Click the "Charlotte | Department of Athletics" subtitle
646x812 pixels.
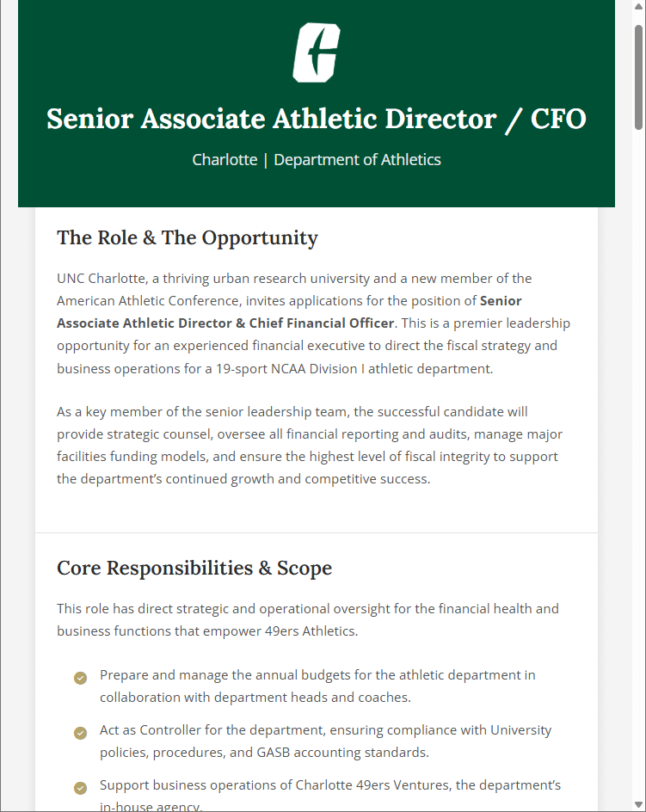[317, 160]
